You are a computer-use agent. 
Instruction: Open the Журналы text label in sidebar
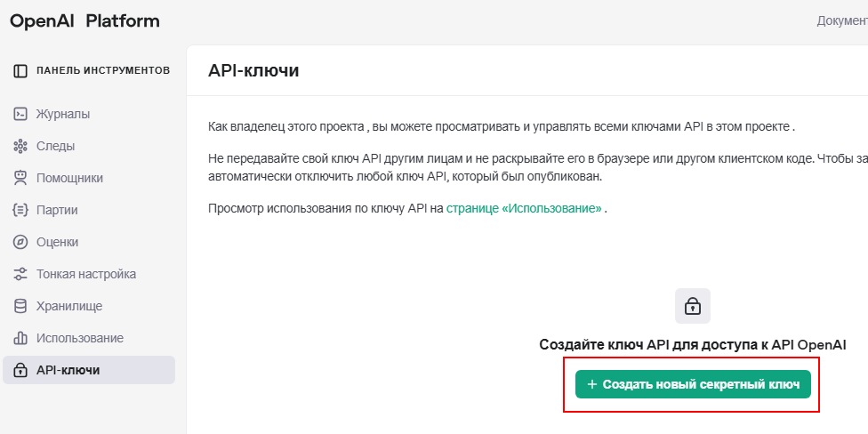coord(63,114)
